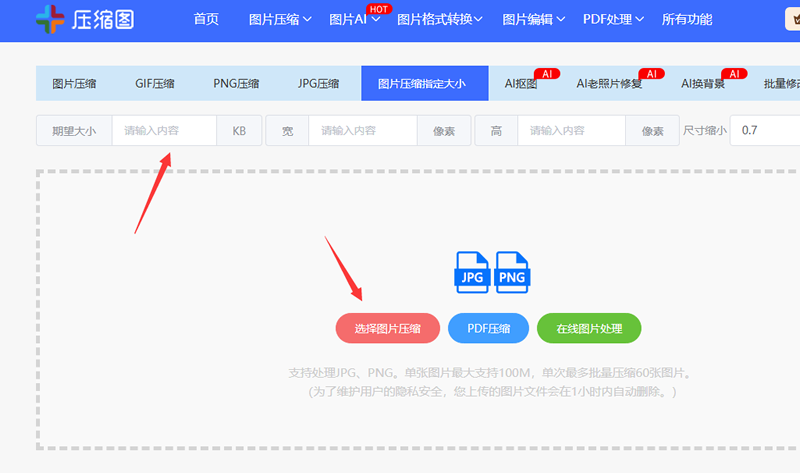
Task: Click the PNG file icon
Action: pyautogui.click(x=512, y=272)
